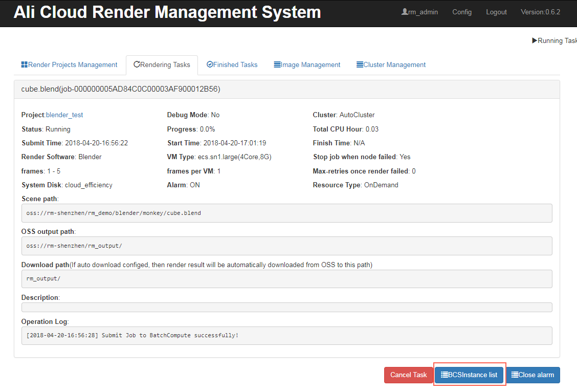The width and height of the screenshot is (577, 392).
Task: Log out using the Logout link
Action: pos(496,12)
